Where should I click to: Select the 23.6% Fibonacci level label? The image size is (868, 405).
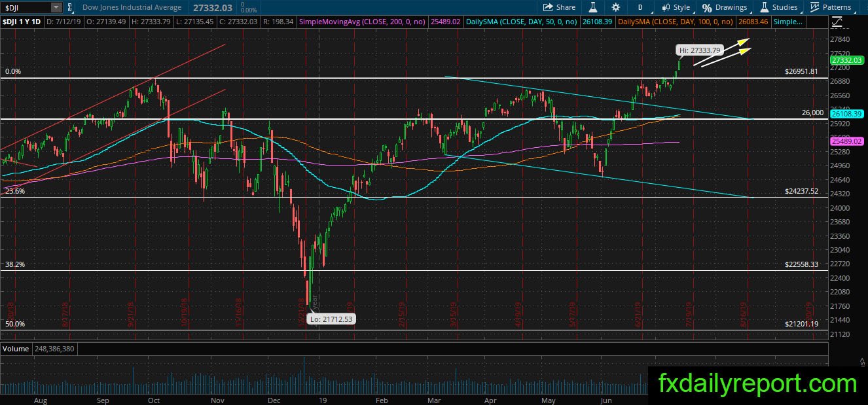pyautogui.click(x=15, y=191)
